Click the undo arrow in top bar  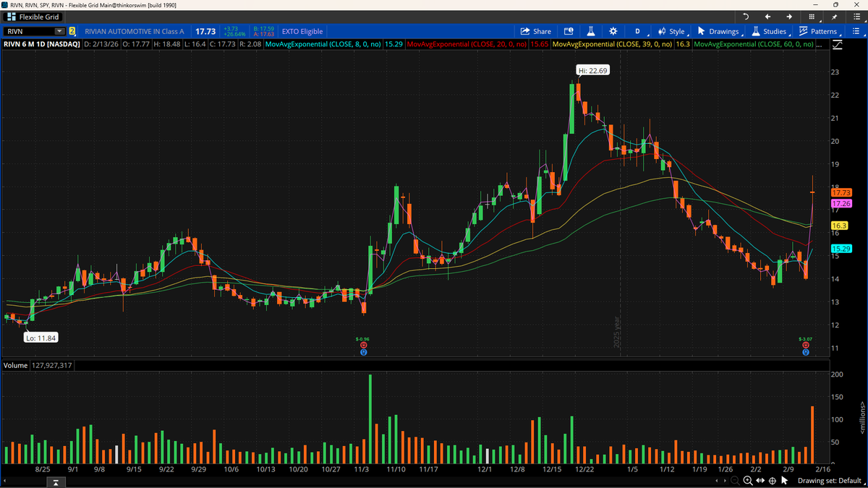[746, 17]
